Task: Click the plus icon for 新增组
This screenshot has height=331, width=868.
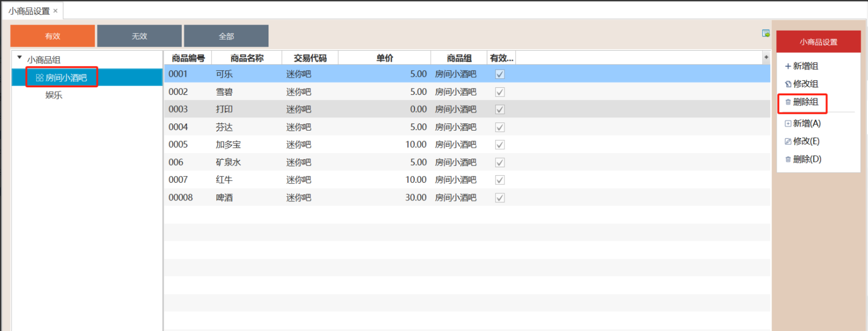Action: 788,66
